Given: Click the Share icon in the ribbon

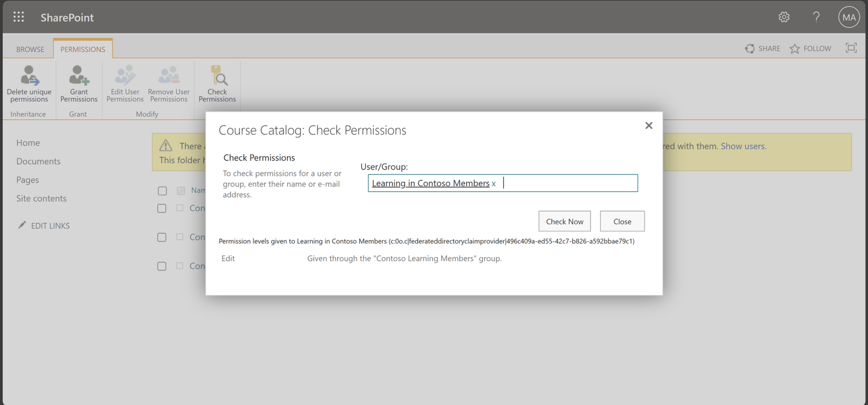Looking at the screenshot, I should (750, 49).
